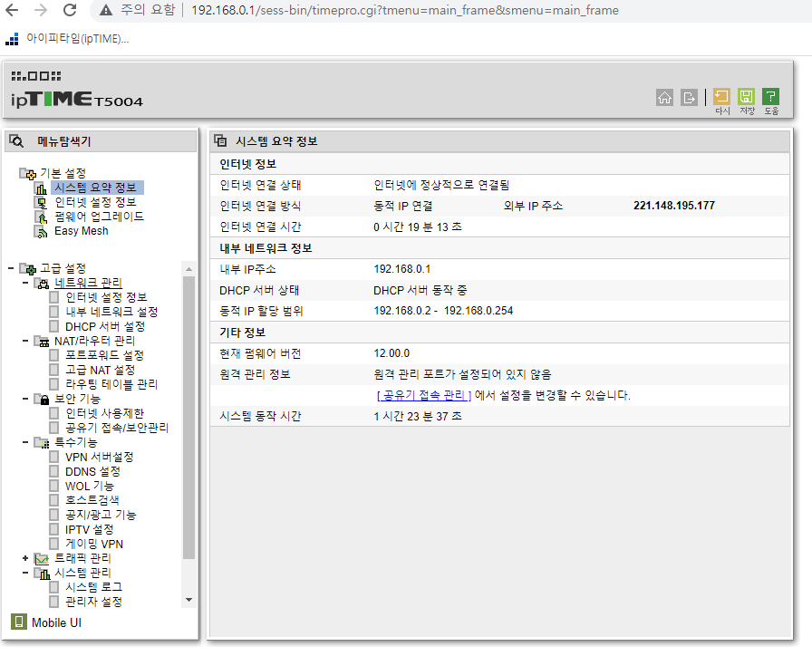Open 펌웨어 업그레이드 in basic settings
Image resolution: width=812 pixels, height=656 pixels.
click(99, 217)
